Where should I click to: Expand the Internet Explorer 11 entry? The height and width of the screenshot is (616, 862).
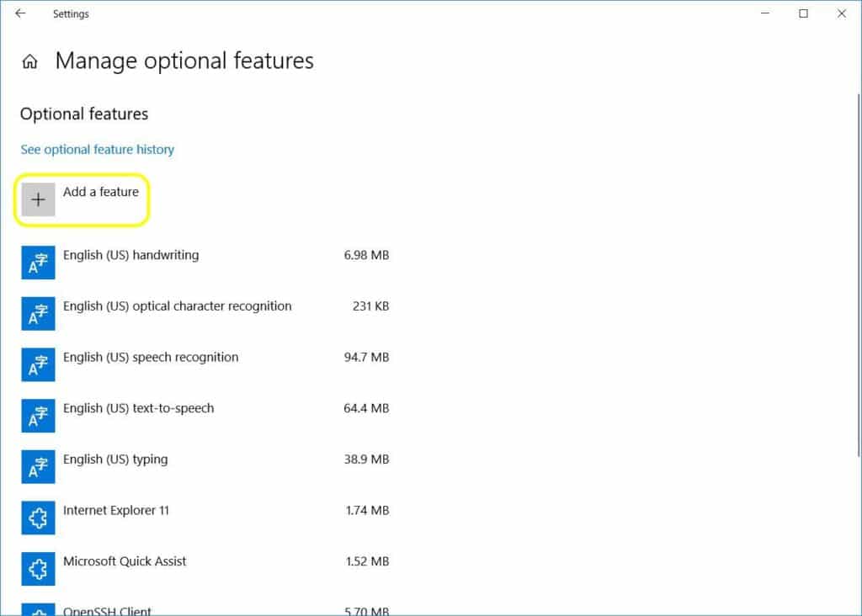(117, 510)
